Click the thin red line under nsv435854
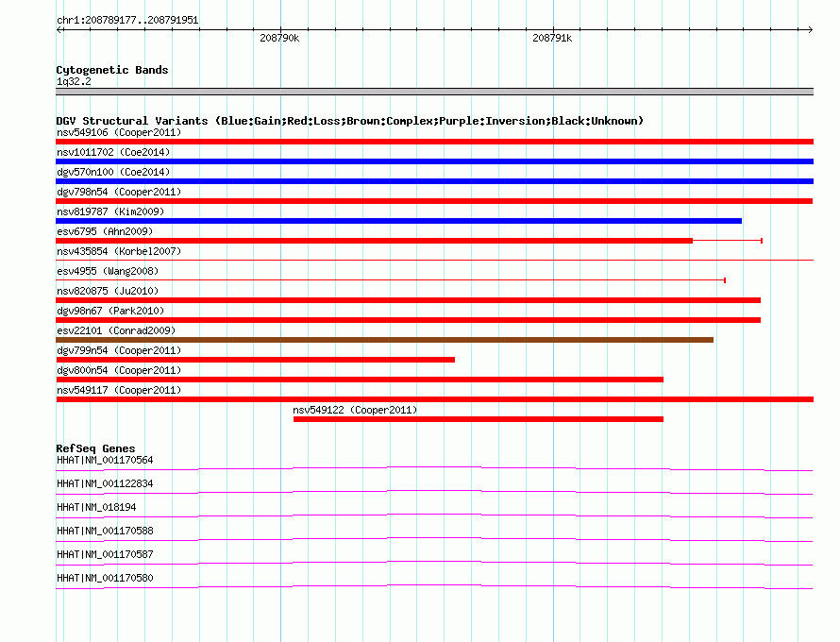Screen dimensions: 840x642 (434, 260)
